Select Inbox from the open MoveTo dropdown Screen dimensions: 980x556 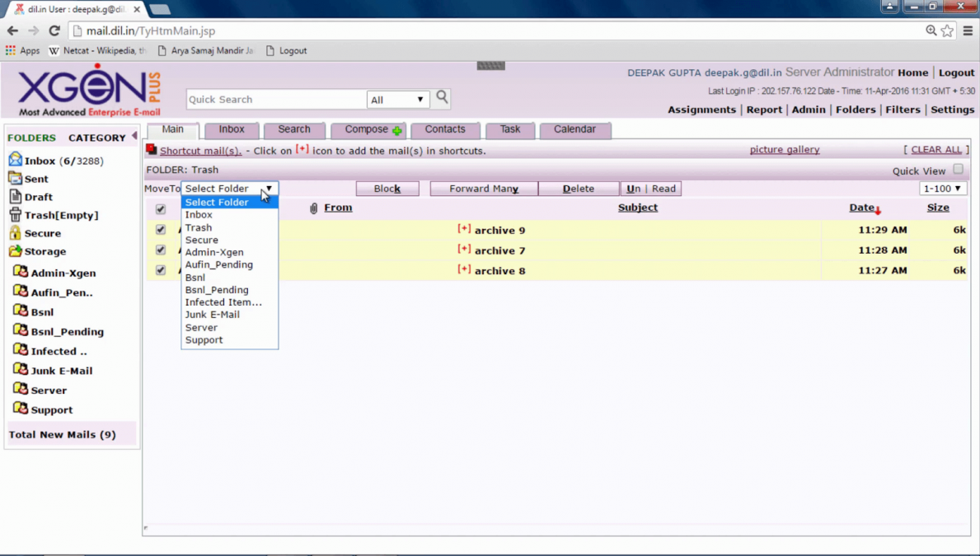pyautogui.click(x=198, y=214)
